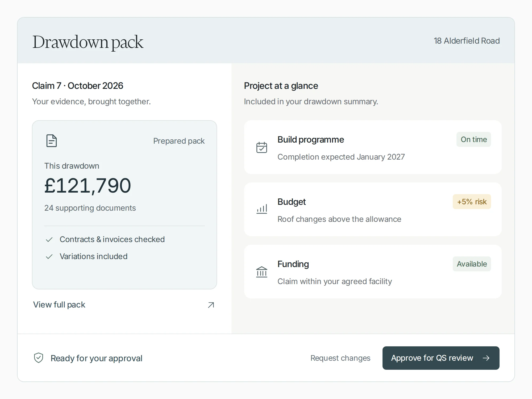Click Roof changes above the allowance text
The image size is (532, 399).
(339, 219)
